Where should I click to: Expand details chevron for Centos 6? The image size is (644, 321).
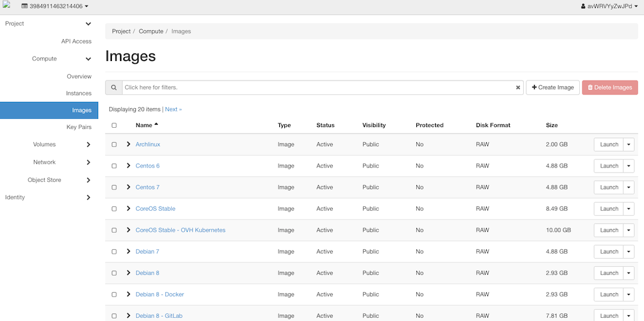click(x=128, y=166)
